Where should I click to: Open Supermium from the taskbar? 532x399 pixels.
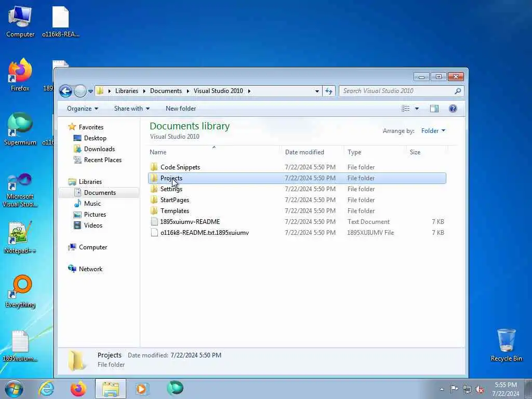click(x=175, y=389)
